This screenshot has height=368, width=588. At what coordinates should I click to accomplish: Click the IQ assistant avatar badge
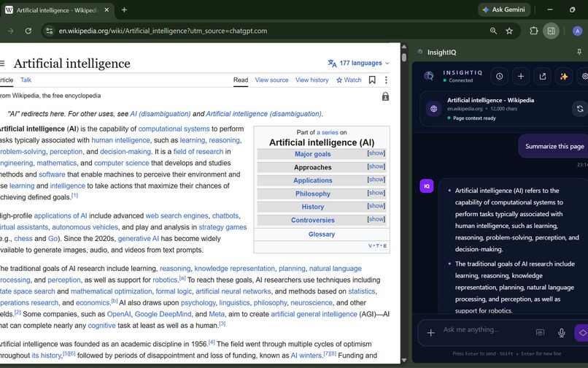point(427,186)
